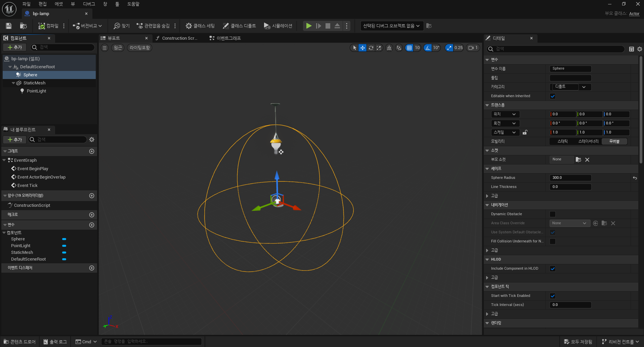Toggle rotation angle snapping
The image size is (644, 347).
(428, 48)
